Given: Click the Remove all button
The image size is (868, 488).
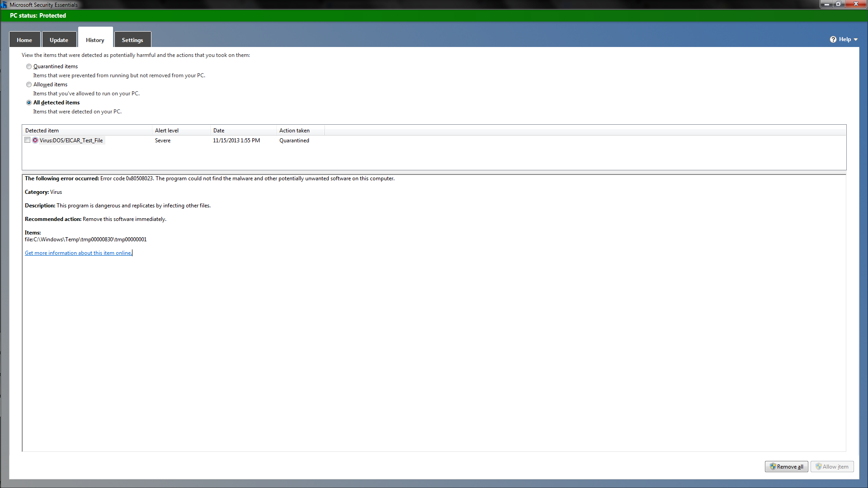Looking at the screenshot, I should (786, 466).
